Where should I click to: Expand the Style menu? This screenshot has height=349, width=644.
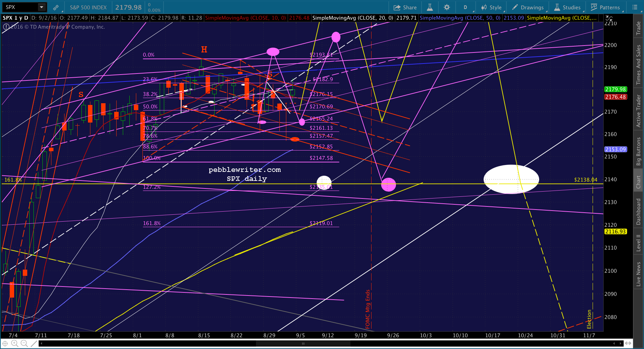pyautogui.click(x=492, y=7)
